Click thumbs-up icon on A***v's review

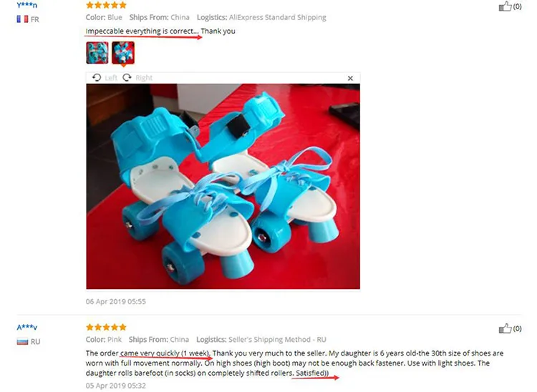coord(505,328)
